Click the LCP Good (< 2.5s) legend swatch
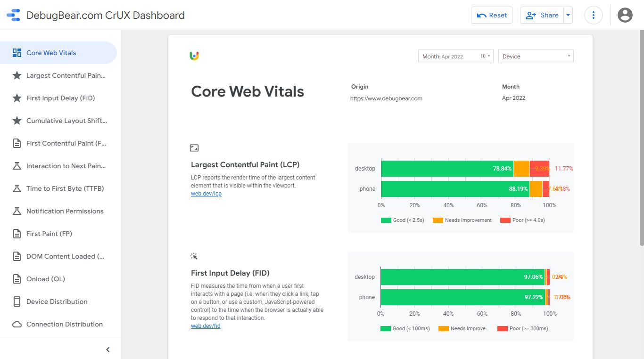This screenshot has height=359, width=644. click(x=386, y=220)
